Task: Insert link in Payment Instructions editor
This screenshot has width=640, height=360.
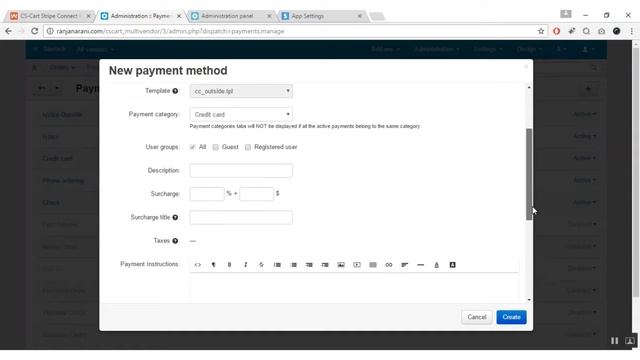Action: (x=389, y=265)
